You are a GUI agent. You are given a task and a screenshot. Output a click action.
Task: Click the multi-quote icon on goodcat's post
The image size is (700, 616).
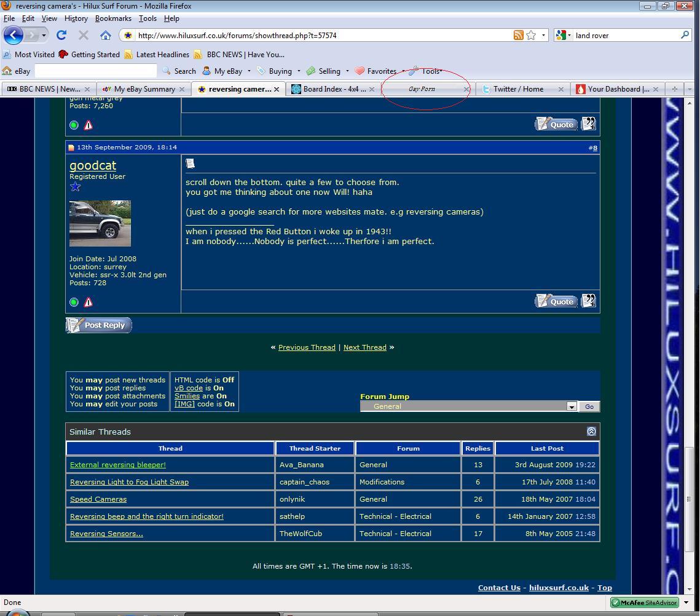coord(588,301)
